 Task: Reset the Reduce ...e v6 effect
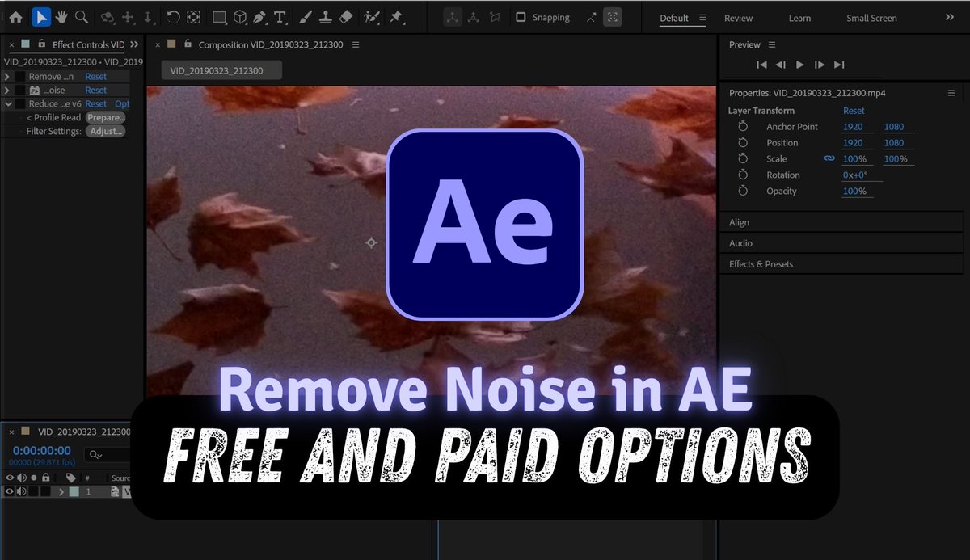(96, 104)
